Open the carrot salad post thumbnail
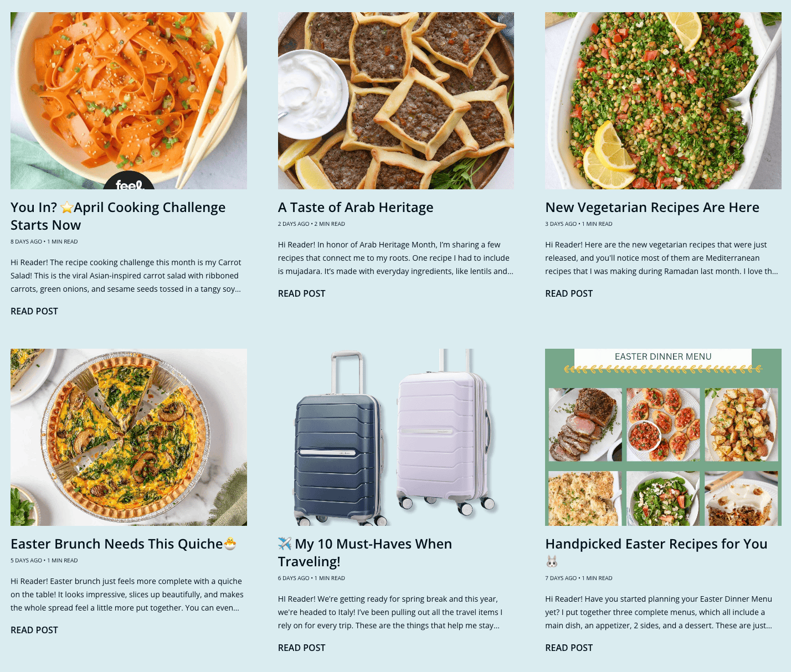The width and height of the screenshot is (791, 672). coord(129,101)
